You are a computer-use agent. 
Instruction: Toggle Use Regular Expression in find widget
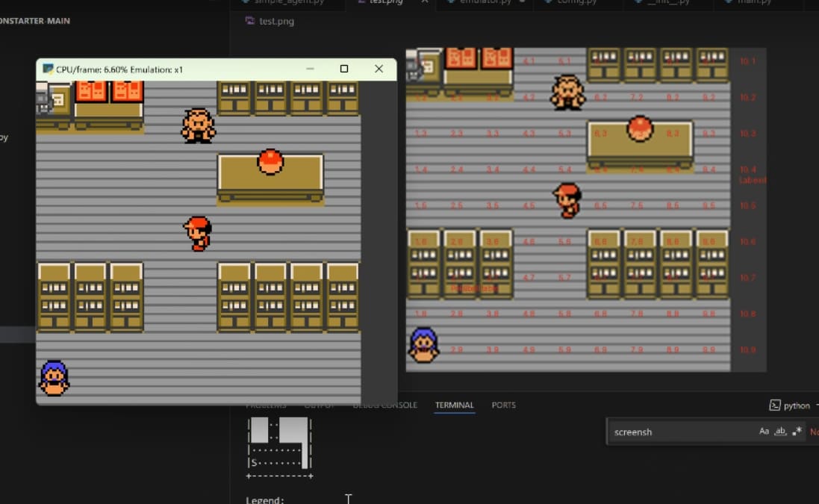[x=797, y=432]
